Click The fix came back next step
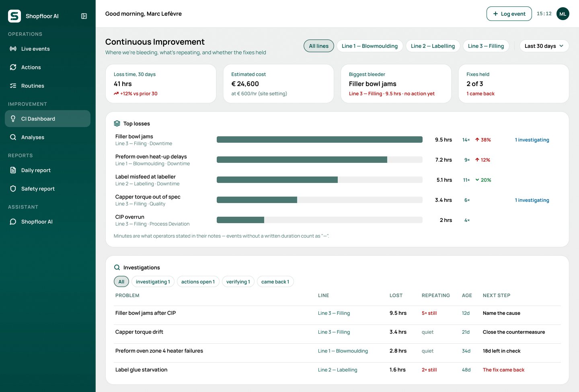This screenshot has height=392, width=579. 503,370
